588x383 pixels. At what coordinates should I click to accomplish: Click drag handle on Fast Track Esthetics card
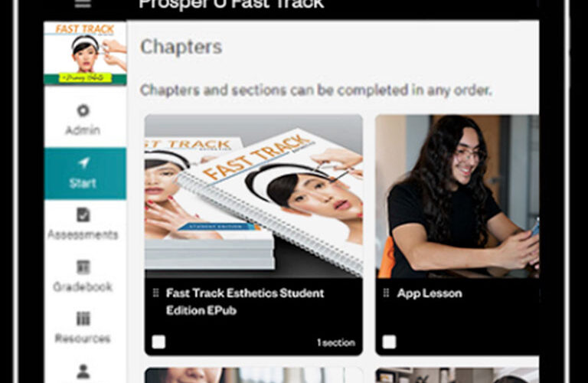pyautogui.click(x=156, y=293)
